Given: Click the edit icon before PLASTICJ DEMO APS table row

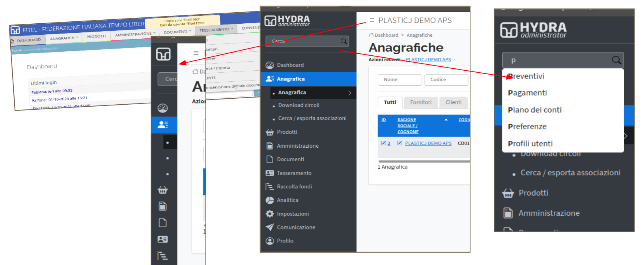Looking at the screenshot, I should [x=399, y=143].
